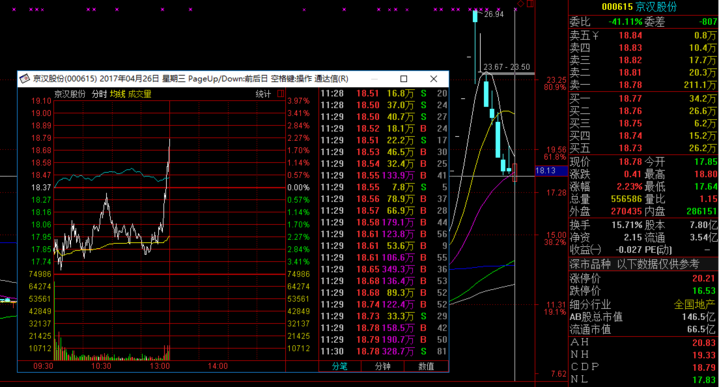
Task: Click the red square icon atop the price axis
Action: 531,3
